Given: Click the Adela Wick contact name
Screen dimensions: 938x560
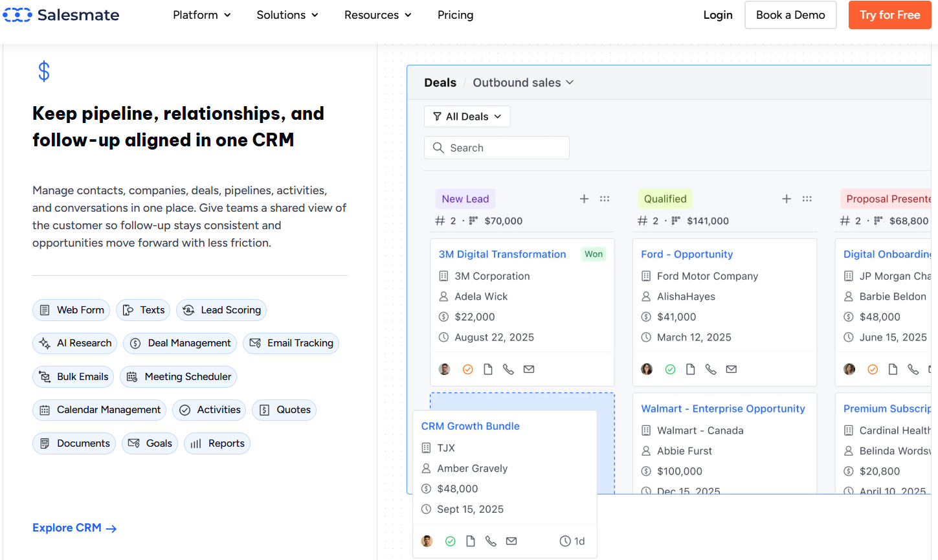Looking at the screenshot, I should click(x=481, y=297).
